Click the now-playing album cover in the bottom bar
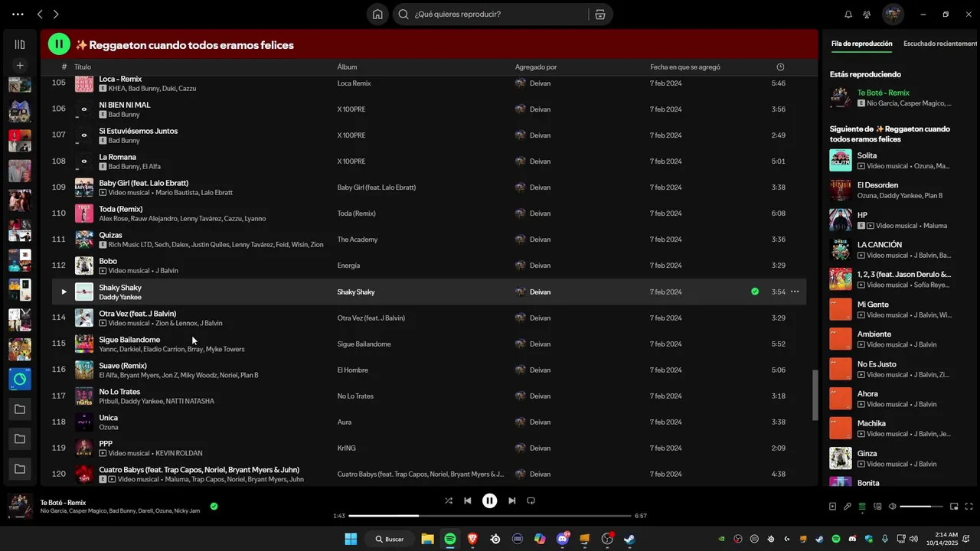The width and height of the screenshot is (980, 551). coord(20,506)
